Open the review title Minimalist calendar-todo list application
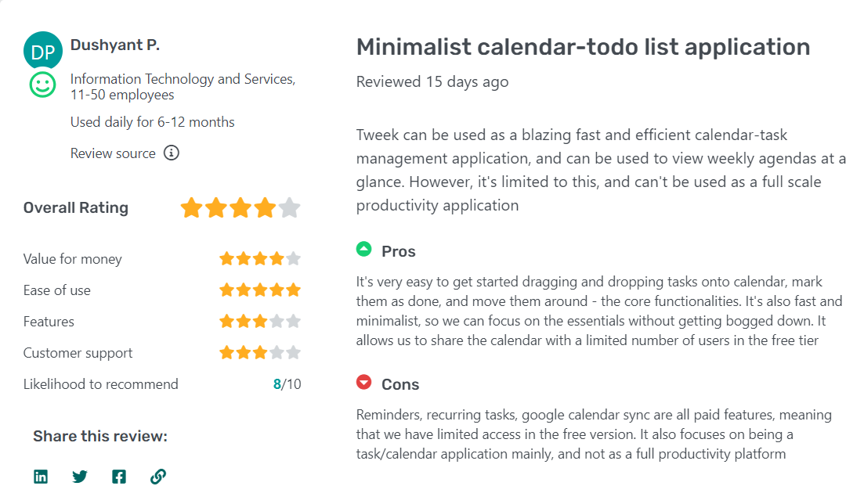This screenshot has height=504, width=864. pyautogui.click(x=583, y=47)
